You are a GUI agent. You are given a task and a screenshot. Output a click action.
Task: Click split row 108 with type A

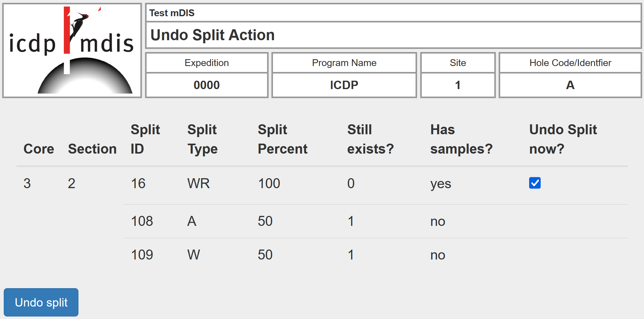(141, 221)
